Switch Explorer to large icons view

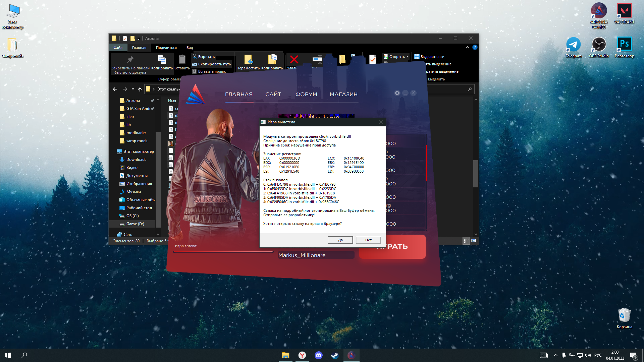474,241
